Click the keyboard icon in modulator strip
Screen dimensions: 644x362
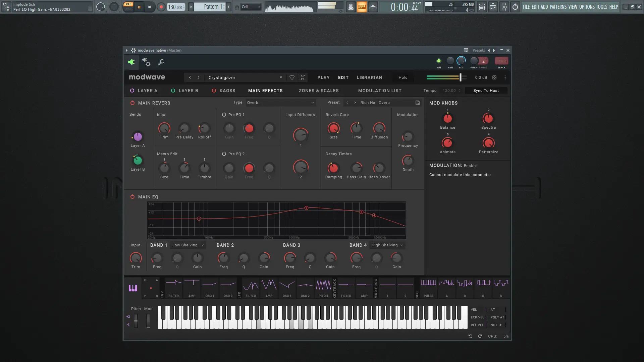(133, 288)
